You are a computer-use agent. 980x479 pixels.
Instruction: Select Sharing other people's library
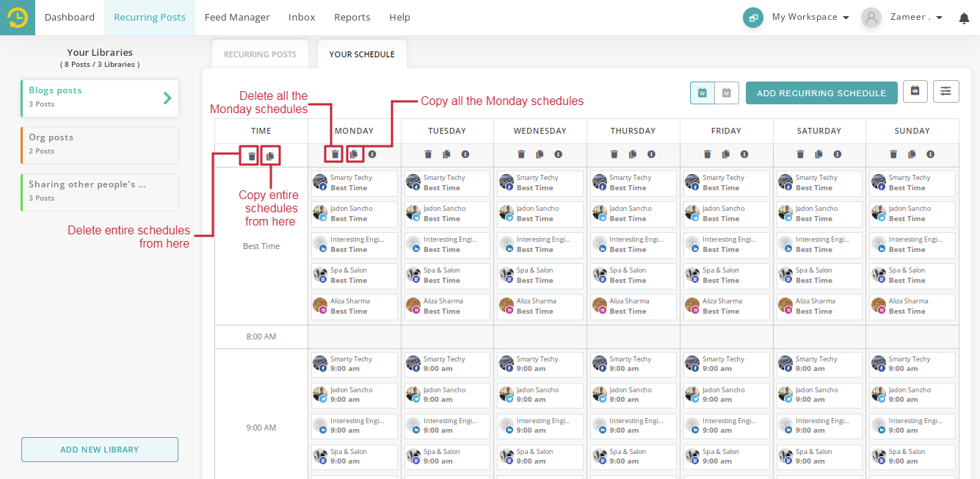coord(100,192)
